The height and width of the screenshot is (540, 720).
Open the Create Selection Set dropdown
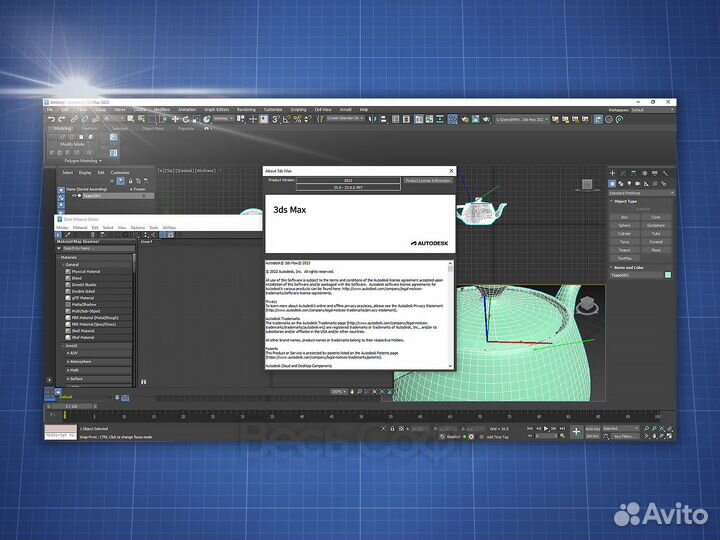345,118
